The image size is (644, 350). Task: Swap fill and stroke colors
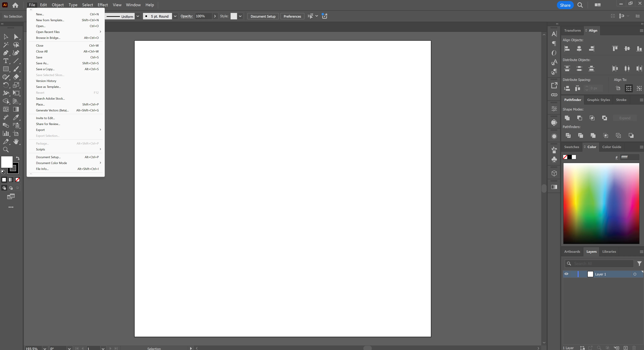coord(18,158)
